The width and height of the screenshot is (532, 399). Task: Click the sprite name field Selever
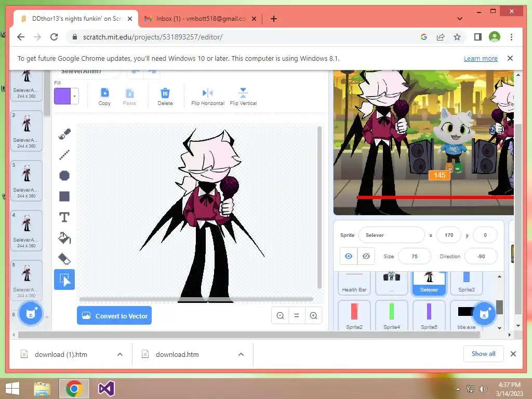tap(391, 235)
